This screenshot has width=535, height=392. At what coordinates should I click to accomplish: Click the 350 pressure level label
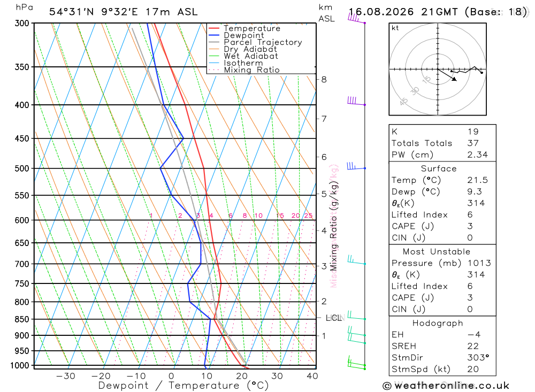pos(22,67)
